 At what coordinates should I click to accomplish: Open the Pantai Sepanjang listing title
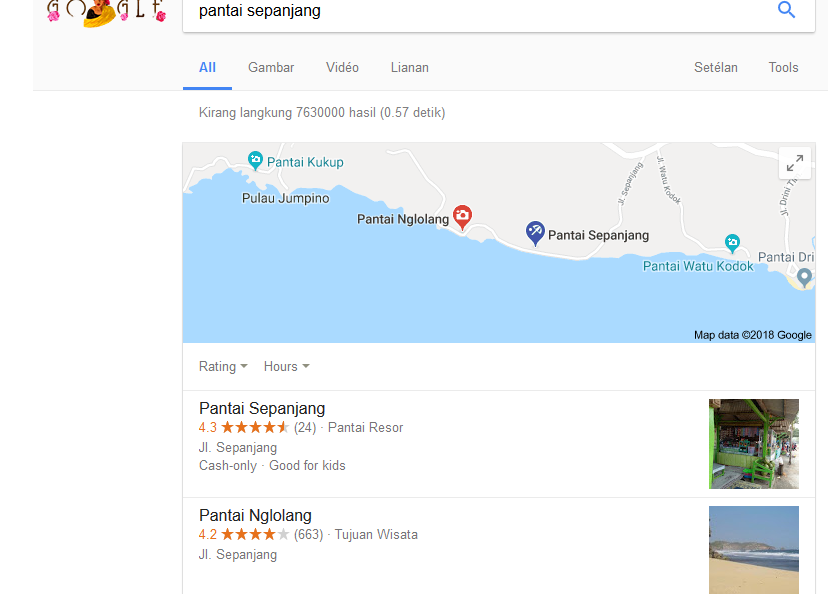point(262,408)
